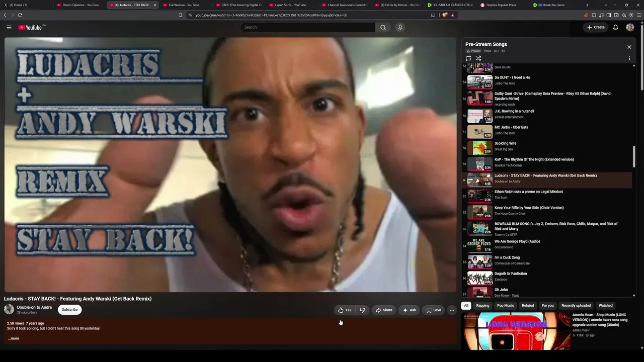Select J.K. Rowling in a nutshell video
The width and height of the screenshot is (644, 362).
(x=547, y=115)
